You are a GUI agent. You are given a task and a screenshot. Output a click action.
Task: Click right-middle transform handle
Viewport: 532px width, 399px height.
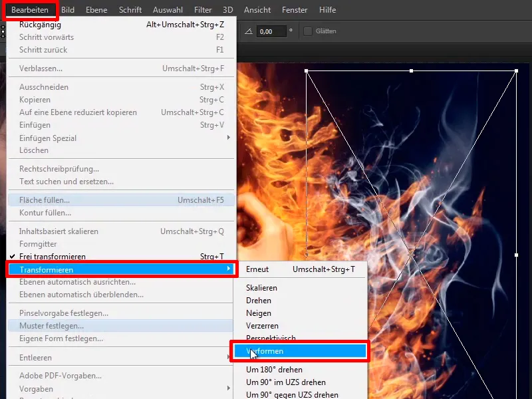click(517, 255)
